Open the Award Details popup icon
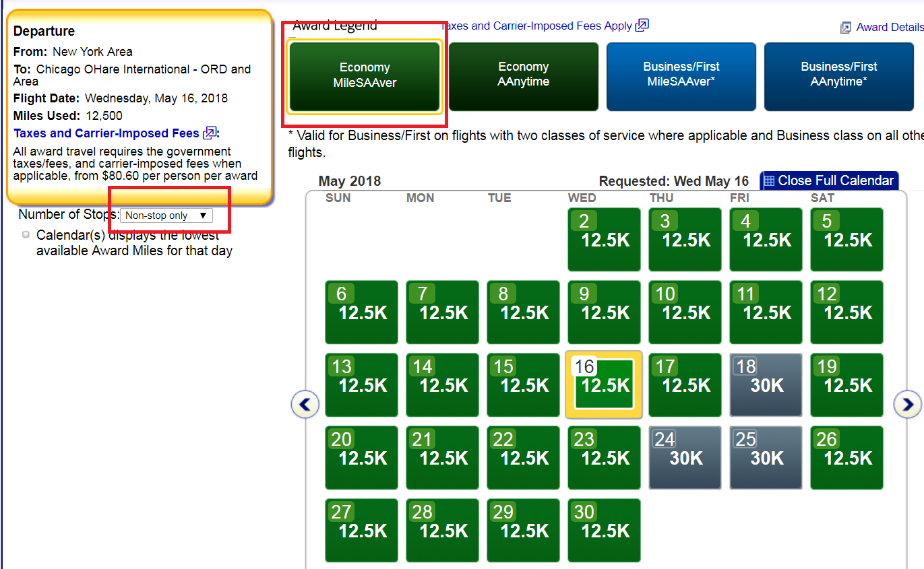This screenshot has width=924, height=569. click(x=846, y=28)
